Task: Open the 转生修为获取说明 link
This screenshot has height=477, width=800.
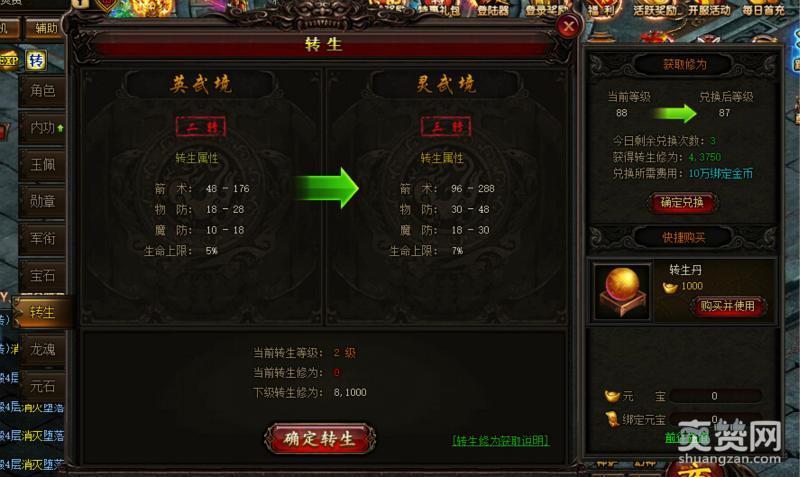Action: pos(501,441)
